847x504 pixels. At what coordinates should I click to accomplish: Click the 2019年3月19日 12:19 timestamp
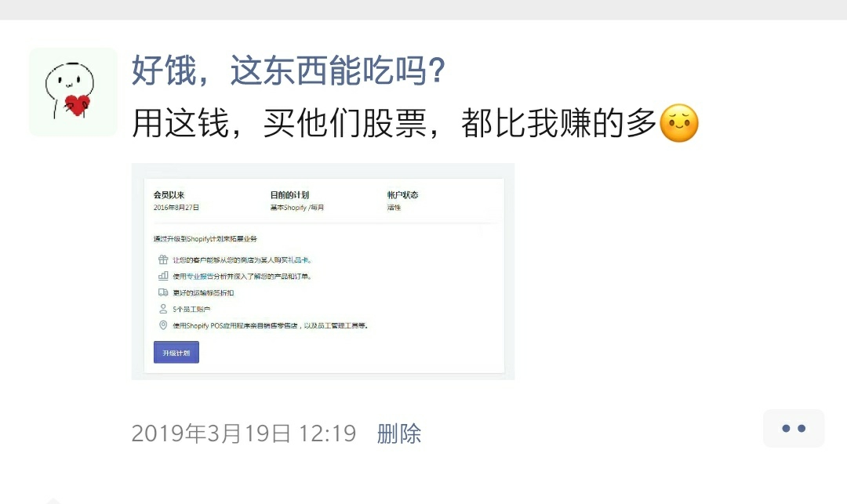point(244,433)
